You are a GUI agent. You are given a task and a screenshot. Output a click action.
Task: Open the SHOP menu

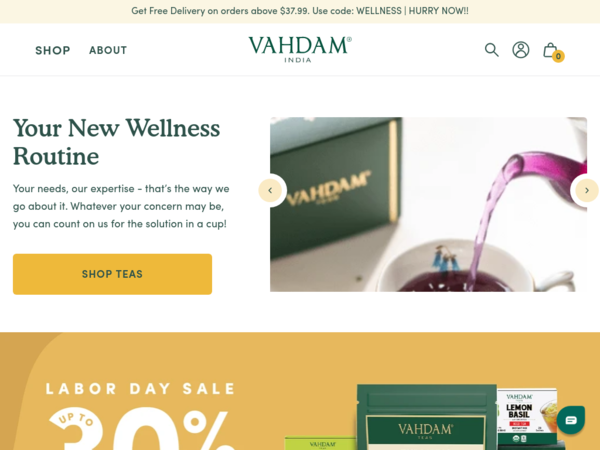click(x=53, y=50)
